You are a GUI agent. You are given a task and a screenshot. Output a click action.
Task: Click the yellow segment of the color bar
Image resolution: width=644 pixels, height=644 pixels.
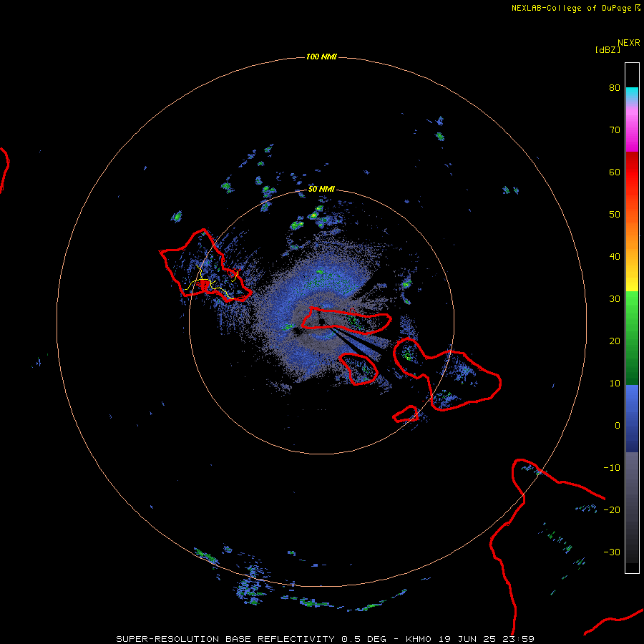coord(632,283)
